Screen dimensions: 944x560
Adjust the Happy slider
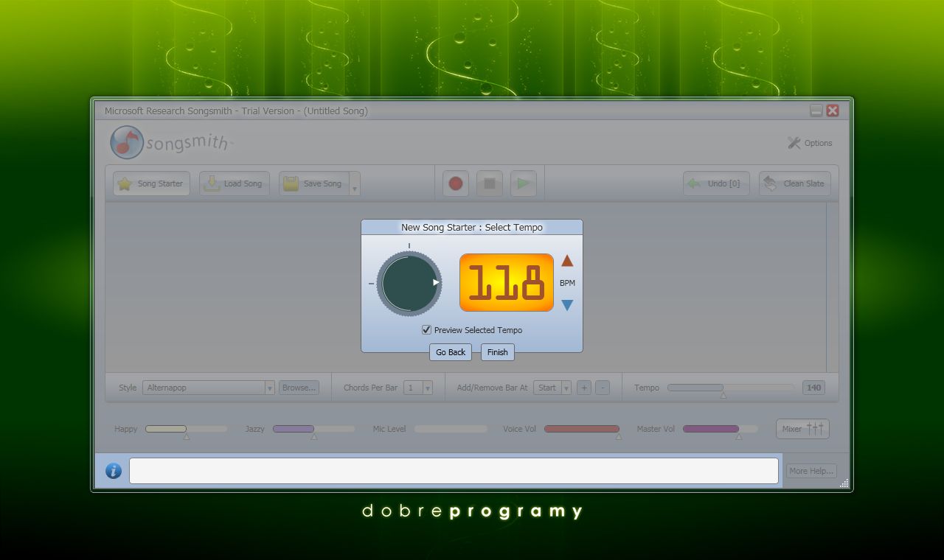[x=187, y=429]
